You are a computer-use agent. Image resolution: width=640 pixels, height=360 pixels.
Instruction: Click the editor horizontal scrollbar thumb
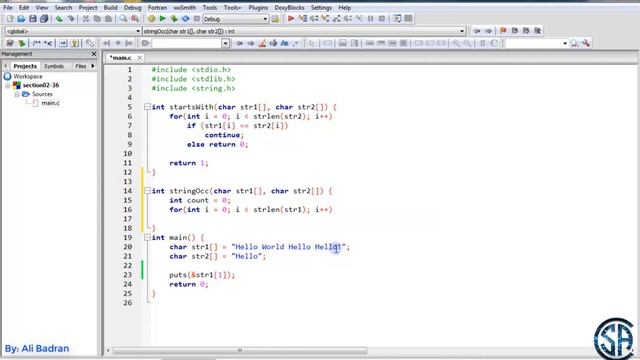[x=240, y=350]
